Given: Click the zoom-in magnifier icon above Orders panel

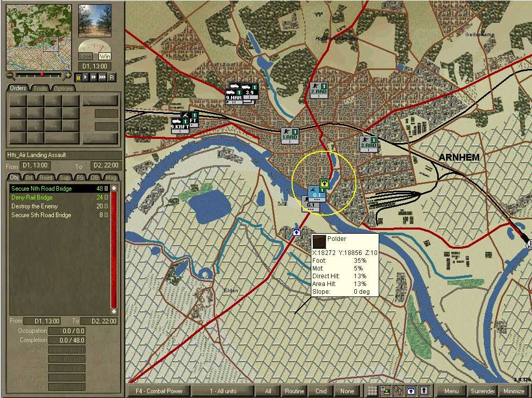Looking at the screenshot, I should 67,76.
